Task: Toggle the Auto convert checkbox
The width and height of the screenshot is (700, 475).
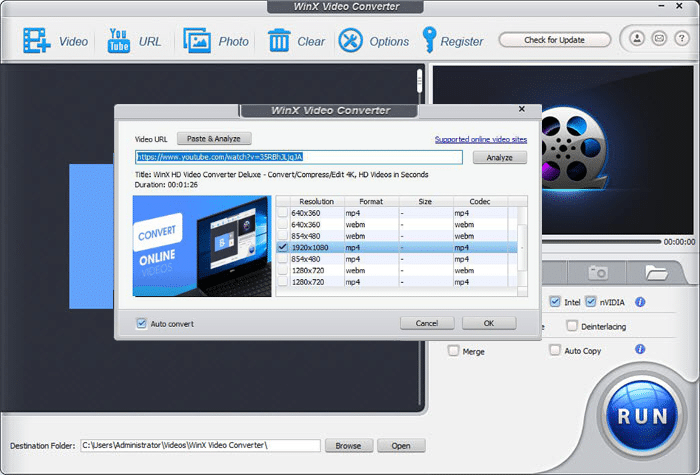Action: coord(141,323)
